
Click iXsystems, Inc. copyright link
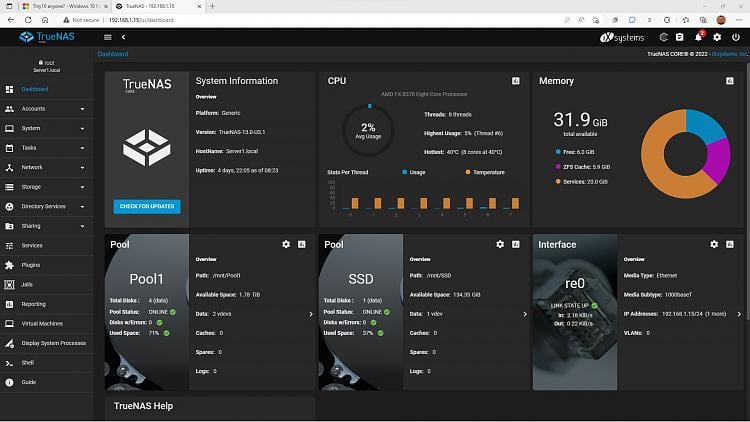point(729,54)
